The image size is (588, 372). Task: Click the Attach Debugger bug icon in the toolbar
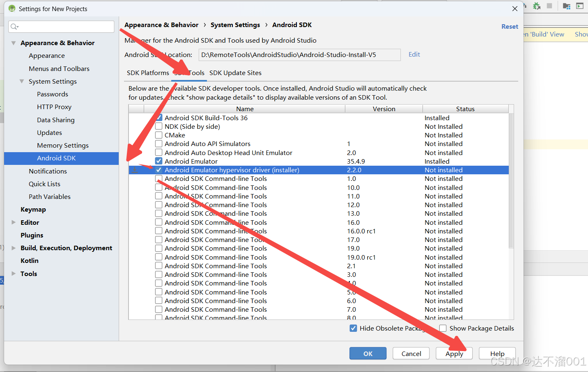[536, 6]
